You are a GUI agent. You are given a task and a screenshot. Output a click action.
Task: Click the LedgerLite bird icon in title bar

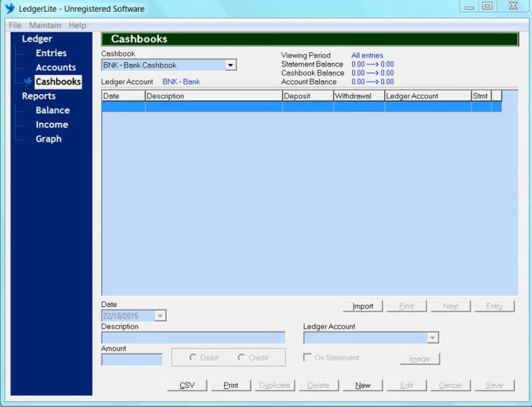(10, 9)
